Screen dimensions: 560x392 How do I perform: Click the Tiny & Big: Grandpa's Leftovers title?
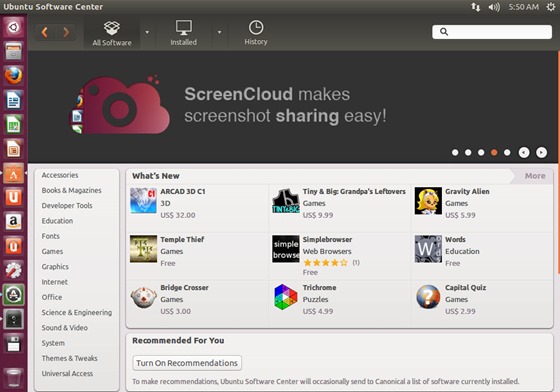[354, 191]
